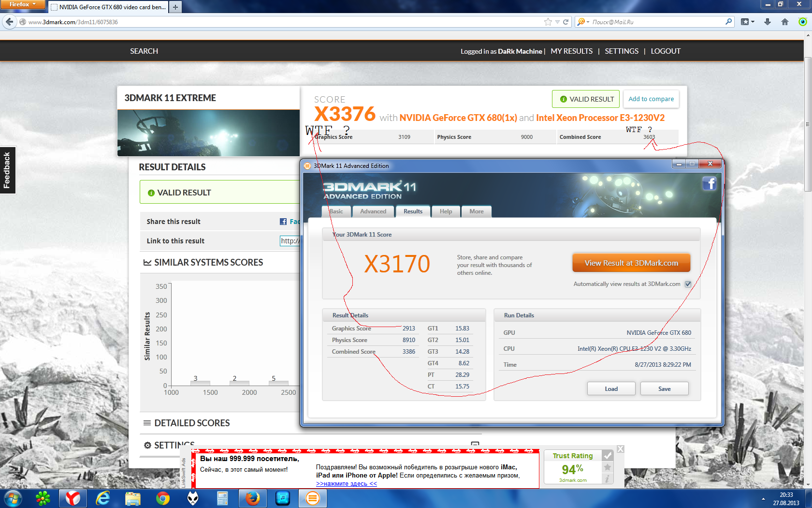The width and height of the screenshot is (812, 508).
Task: Open ICQ from the taskbar
Action: click(43, 498)
